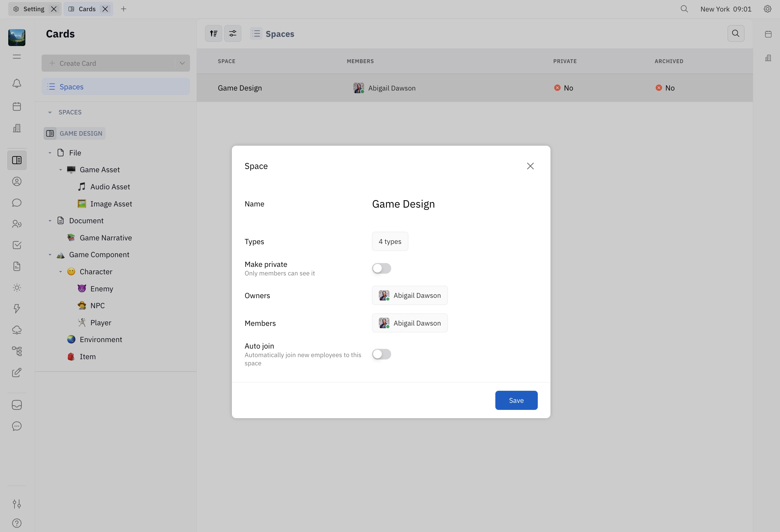The height and width of the screenshot is (532, 780).
Task: Select the calendar icon in the left sidebar
Action: [x=17, y=106]
